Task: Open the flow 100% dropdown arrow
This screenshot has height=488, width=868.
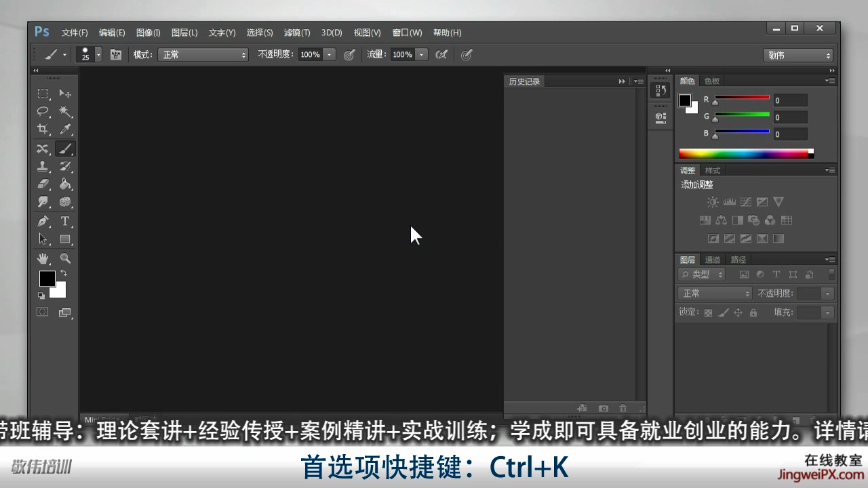Action: point(422,55)
